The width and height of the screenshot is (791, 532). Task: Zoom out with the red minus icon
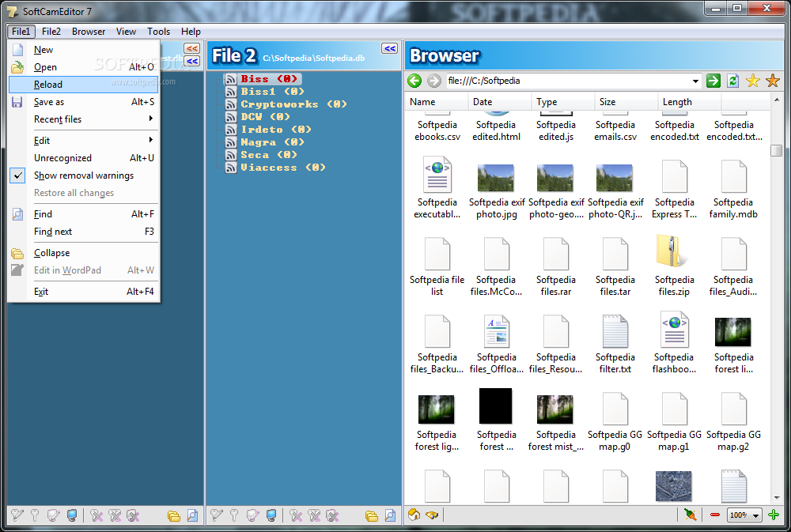(x=714, y=515)
